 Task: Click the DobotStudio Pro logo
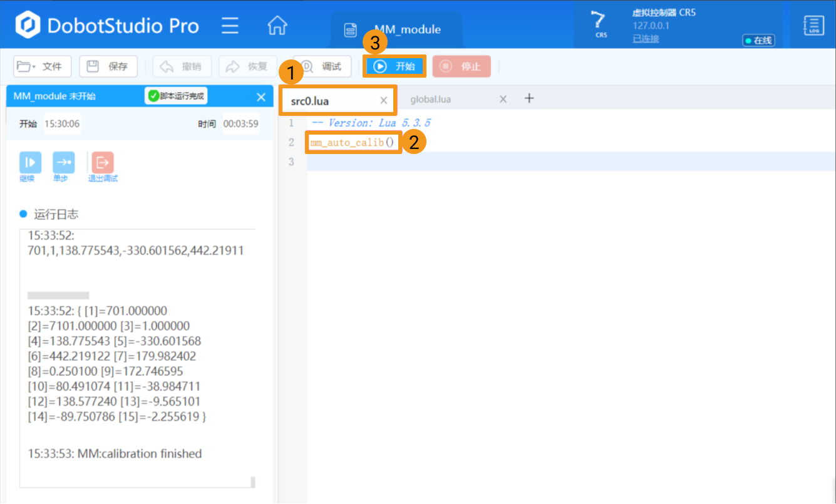coord(108,25)
